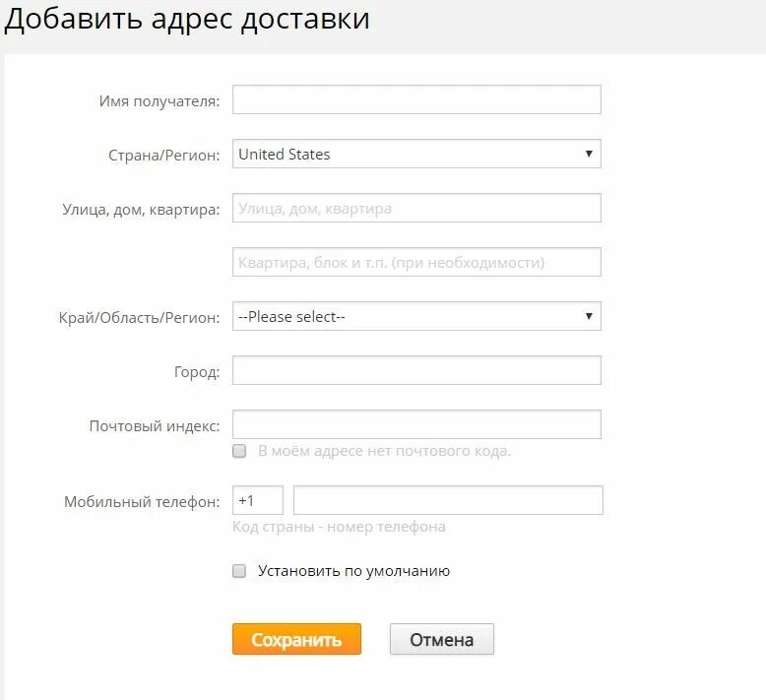Click the +1 country code field

[258, 500]
